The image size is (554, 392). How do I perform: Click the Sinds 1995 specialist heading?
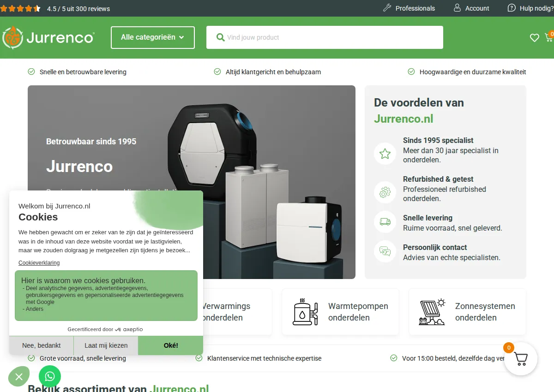438,141
